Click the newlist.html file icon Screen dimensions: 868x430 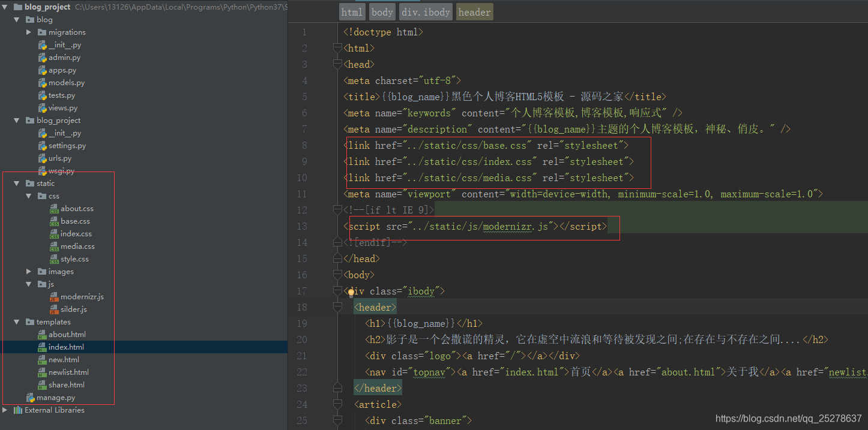43,372
